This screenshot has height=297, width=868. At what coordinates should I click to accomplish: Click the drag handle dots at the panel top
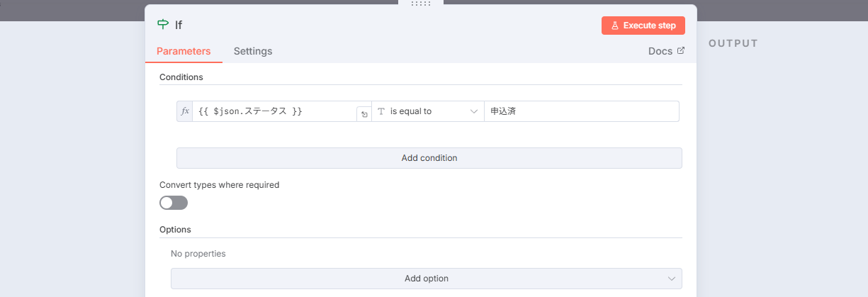pyautogui.click(x=421, y=4)
